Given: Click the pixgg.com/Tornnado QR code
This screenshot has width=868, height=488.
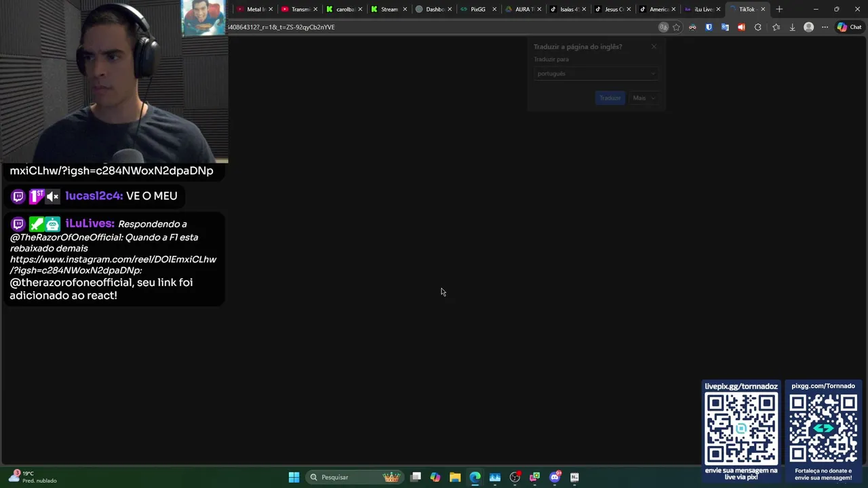Looking at the screenshot, I should tap(823, 428).
